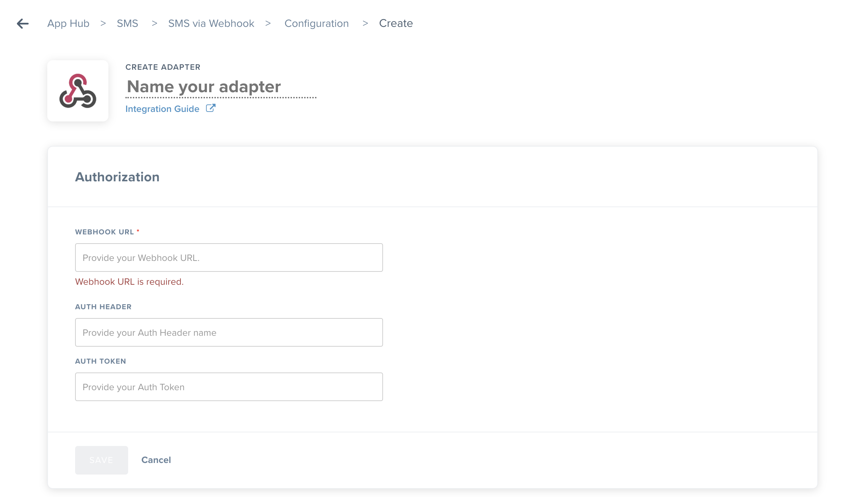Click the disabled SAVE button
This screenshot has width=868, height=497.
(x=102, y=461)
